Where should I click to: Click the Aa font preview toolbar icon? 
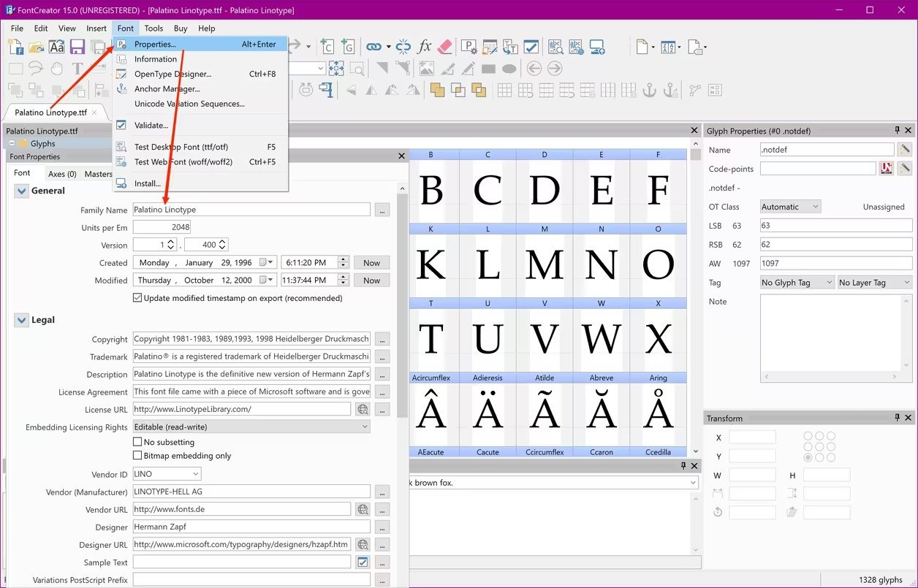(x=57, y=47)
